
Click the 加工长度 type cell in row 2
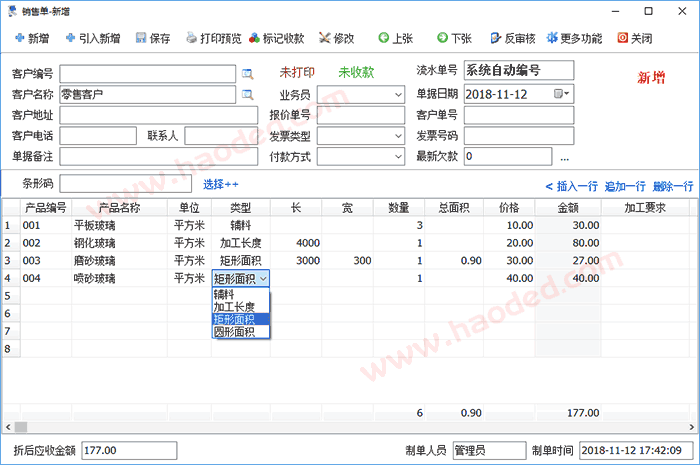pyautogui.click(x=241, y=243)
